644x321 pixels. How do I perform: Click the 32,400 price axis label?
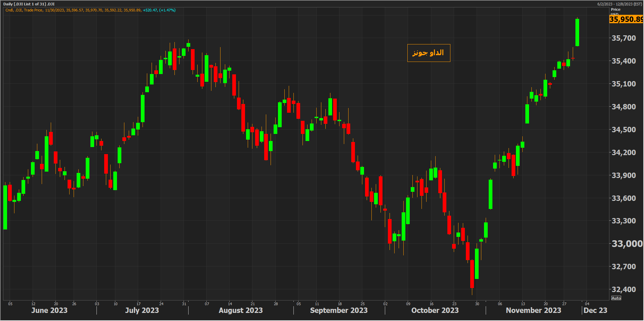click(623, 289)
